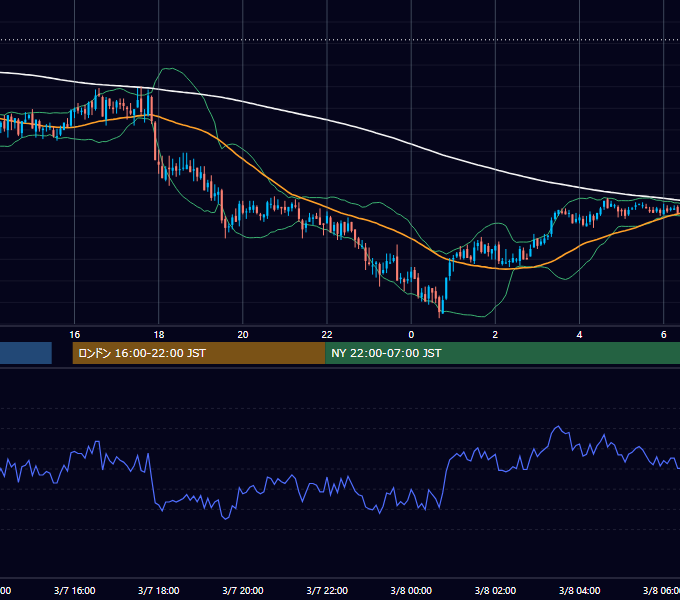Image resolution: width=680 pixels, height=600 pixels.
Task: Select the dotted horizontal price line at top
Action: click(340, 40)
